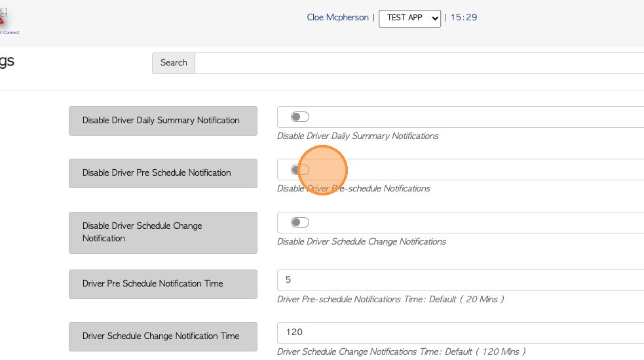Focus the settings search text field
The height and width of the screenshot is (360, 644).
point(419,63)
